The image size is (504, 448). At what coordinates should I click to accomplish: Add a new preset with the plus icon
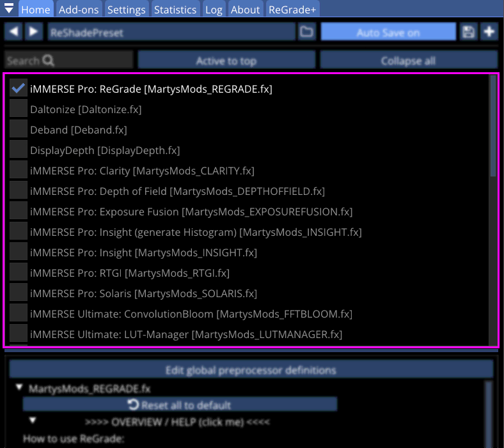tap(489, 32)
